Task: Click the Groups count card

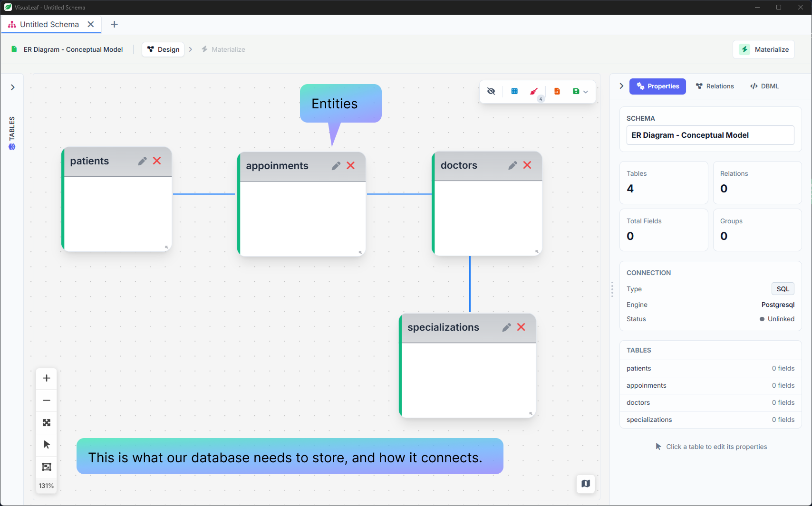Action: tap(757, 230)
